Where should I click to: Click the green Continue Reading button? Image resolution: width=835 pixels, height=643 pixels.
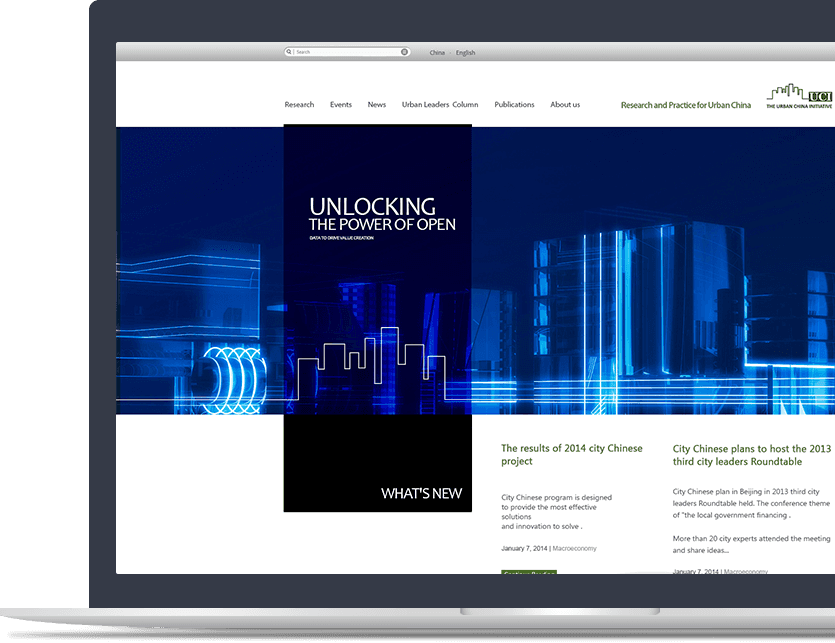coord(529,572)
